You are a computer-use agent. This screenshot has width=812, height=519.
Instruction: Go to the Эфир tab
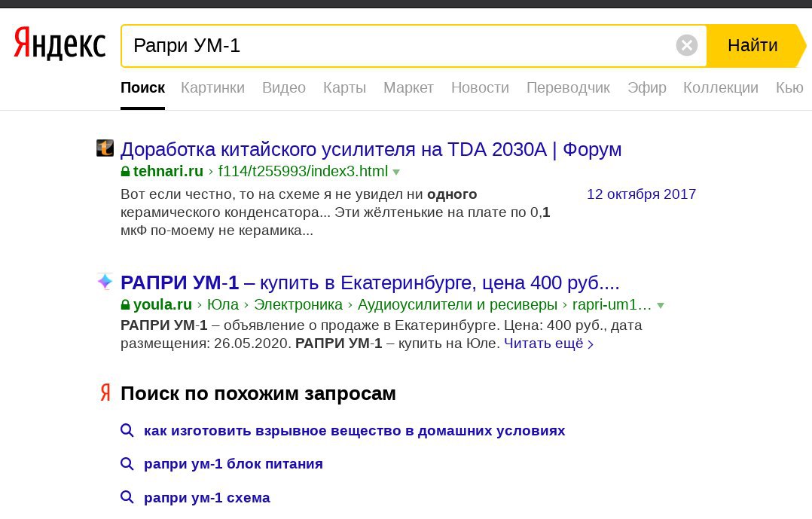coord(647,87)
